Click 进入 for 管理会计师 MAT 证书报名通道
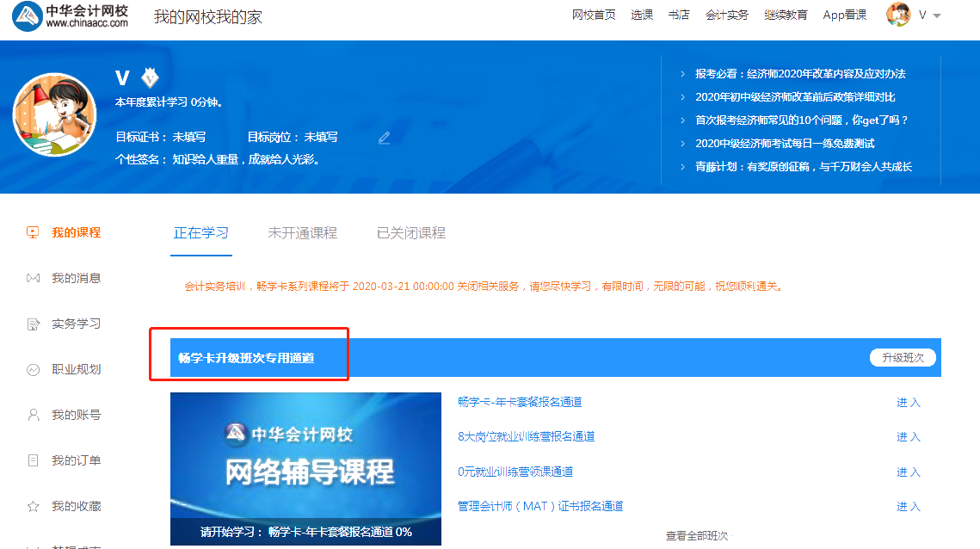980x549 pixels. click(908, 507)
